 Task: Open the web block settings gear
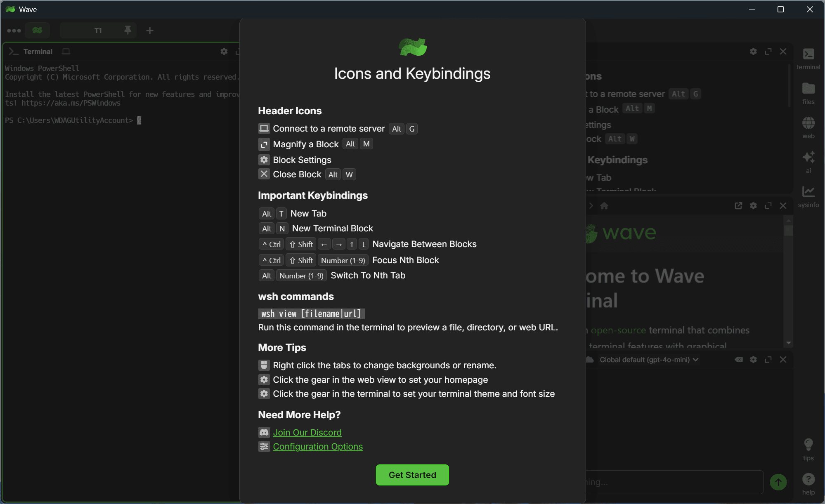pyautogui.click(x=753, y=205)
